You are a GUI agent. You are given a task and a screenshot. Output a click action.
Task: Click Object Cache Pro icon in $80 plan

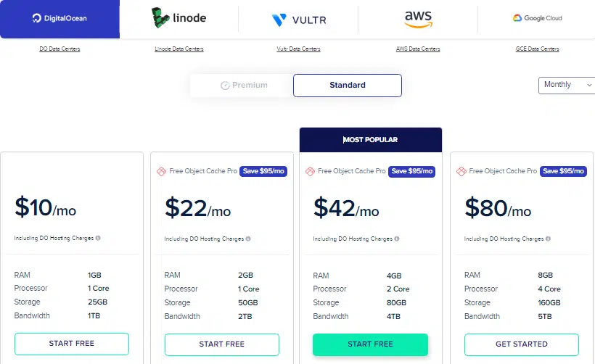click(x=461, y=171)
